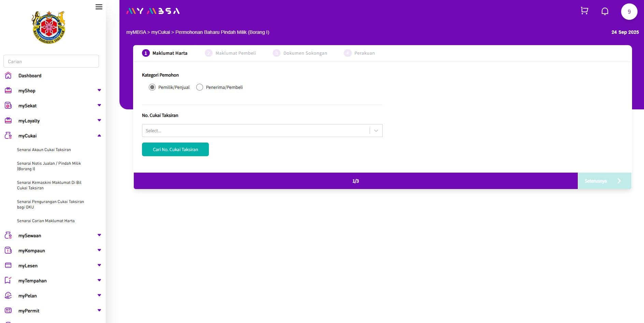
Task: Click the Cari No. Cukai Taksiran button
Action: point(175,149)
